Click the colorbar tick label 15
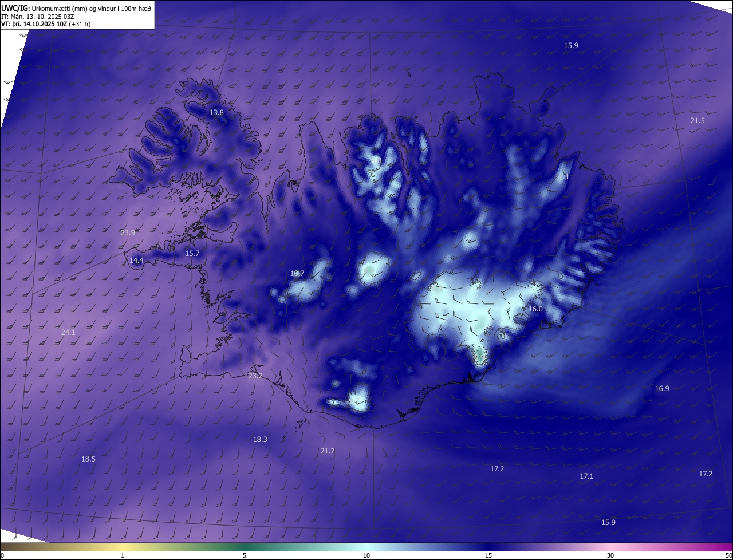The image size is (733, 560). click(x=488, y=555)
